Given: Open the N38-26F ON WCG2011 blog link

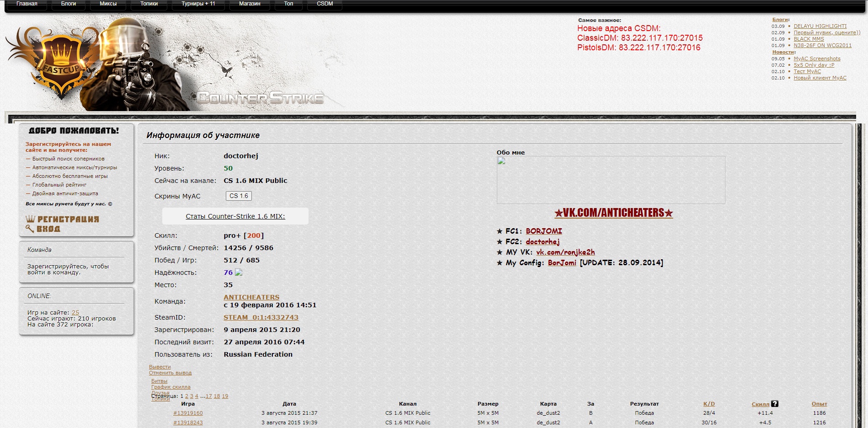Looking at the screenshot, I should 822,45.
